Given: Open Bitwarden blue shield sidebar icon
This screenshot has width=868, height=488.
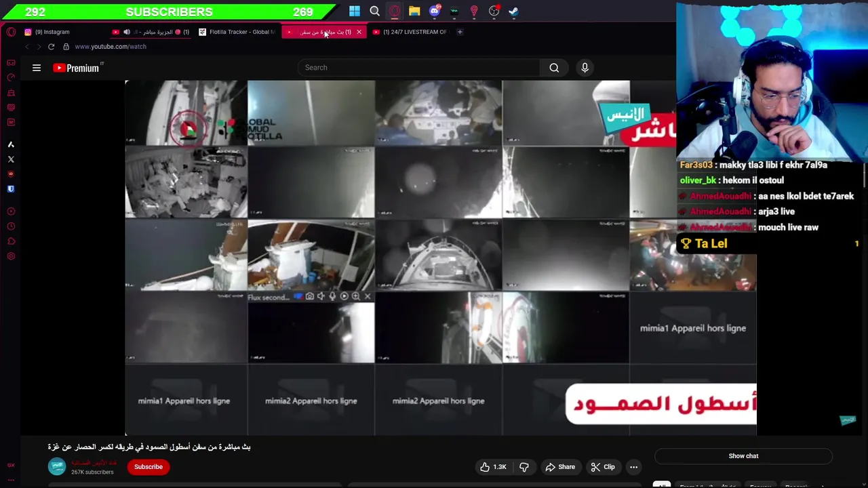Looking at the screenshot, I should click(x=11, y=189).
